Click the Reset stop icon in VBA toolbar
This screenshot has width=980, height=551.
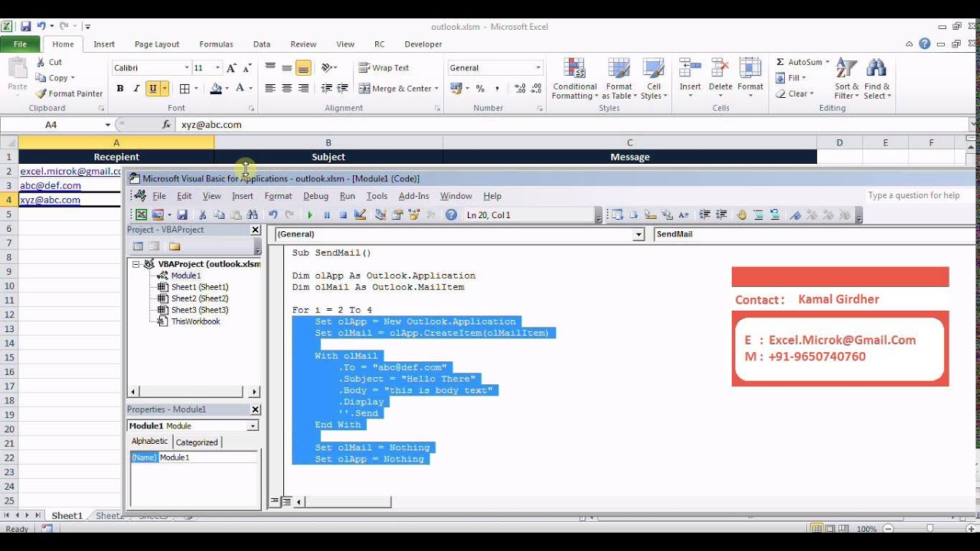point(344,215)
